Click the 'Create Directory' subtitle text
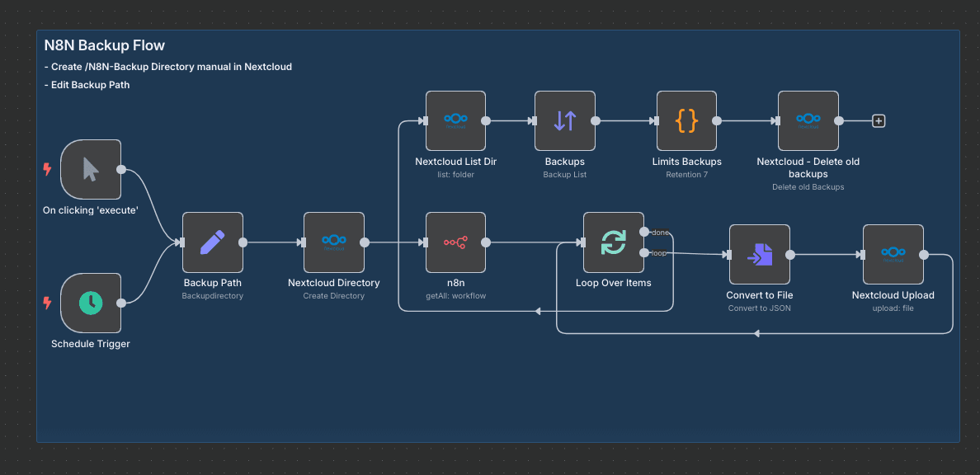 tap(334, 295)
